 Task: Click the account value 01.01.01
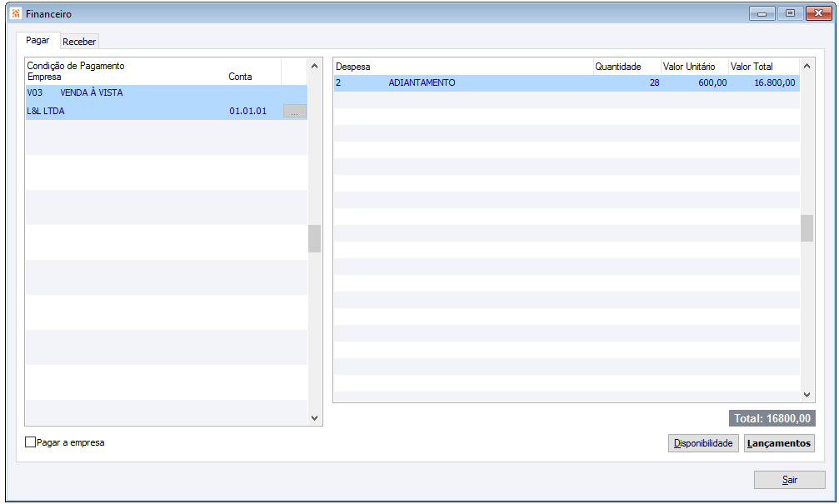pyautogui.click(x=247, y=111)
